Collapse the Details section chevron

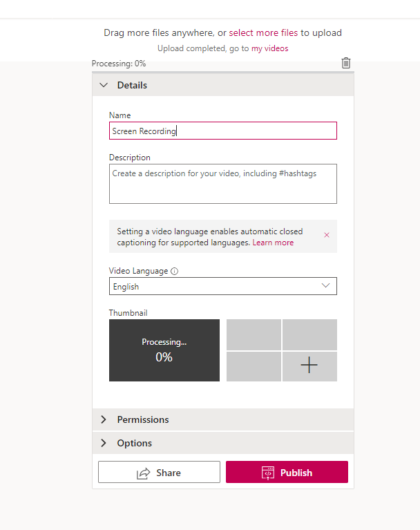[x=104, y=85]
